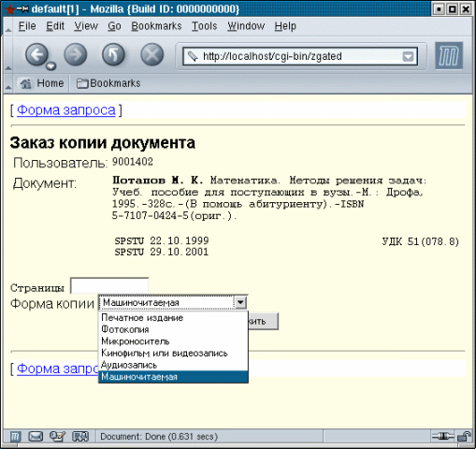Viewport: 476px width, 449px height.
Task: Click user number 9001402
Action: [133, 162]
